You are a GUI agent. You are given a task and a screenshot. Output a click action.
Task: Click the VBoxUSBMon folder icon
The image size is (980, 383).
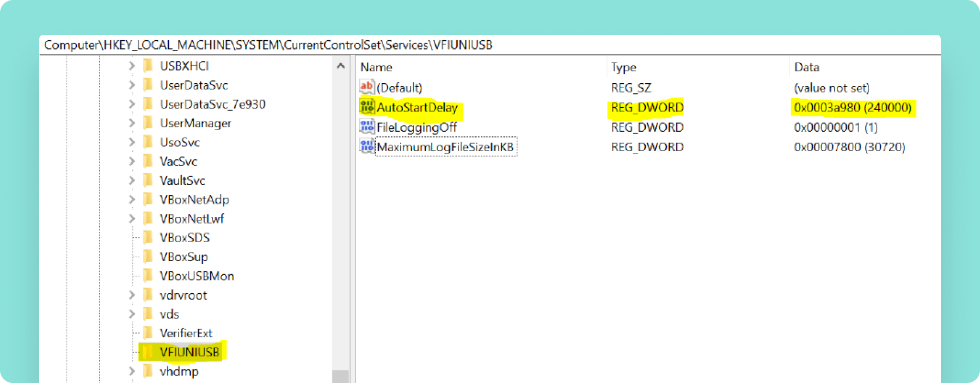tap(148, 276)
